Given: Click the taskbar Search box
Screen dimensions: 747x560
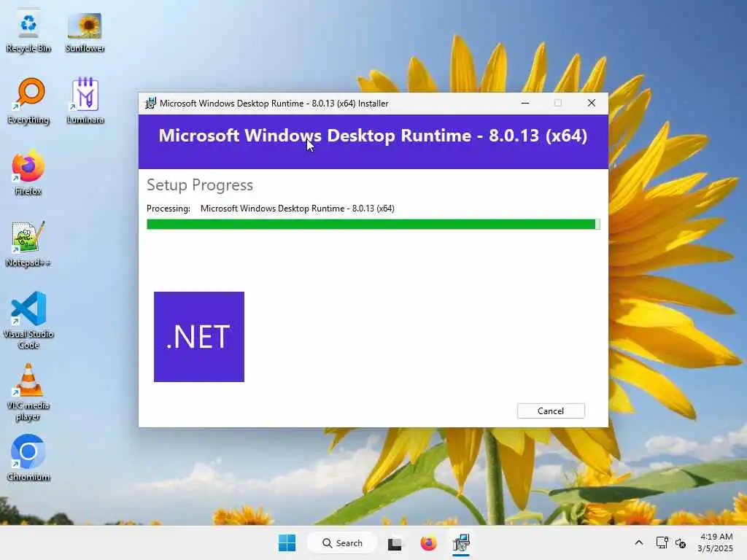Looking at the screenshot, I should point(342,542).
